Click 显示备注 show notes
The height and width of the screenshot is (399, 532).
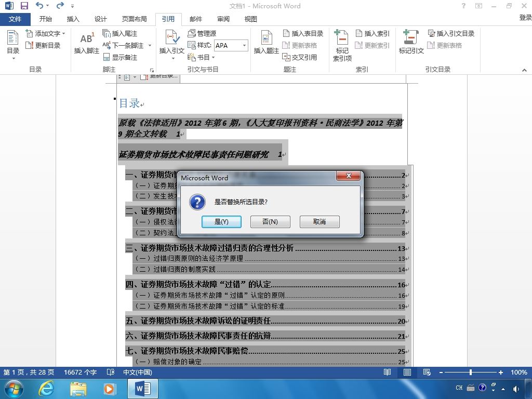pos(120,57)
